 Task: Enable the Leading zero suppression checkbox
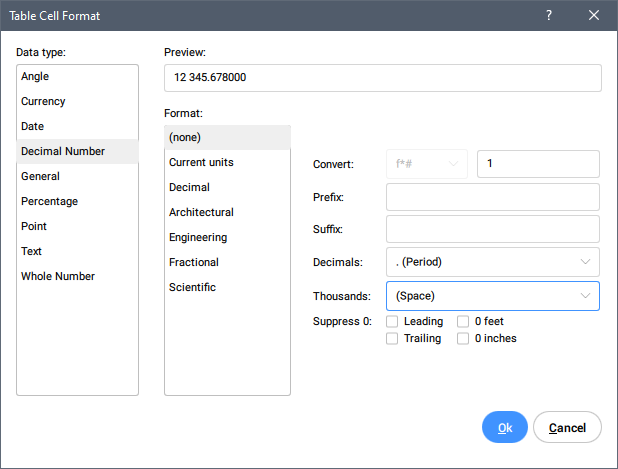(393, 322)
